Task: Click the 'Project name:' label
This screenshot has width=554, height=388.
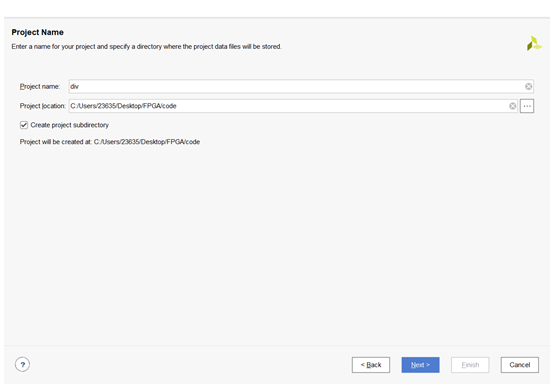Action: coord(40,87)
